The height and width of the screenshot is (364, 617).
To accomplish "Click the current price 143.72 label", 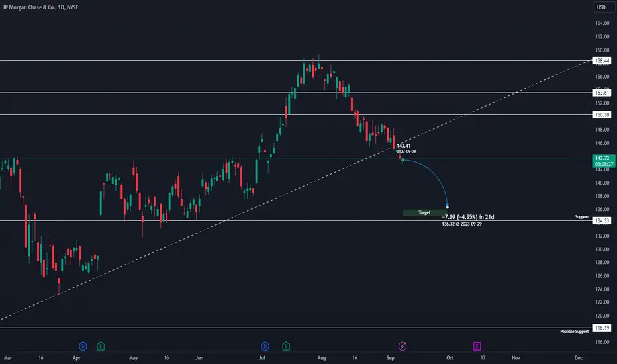I will tap(604, 161).
